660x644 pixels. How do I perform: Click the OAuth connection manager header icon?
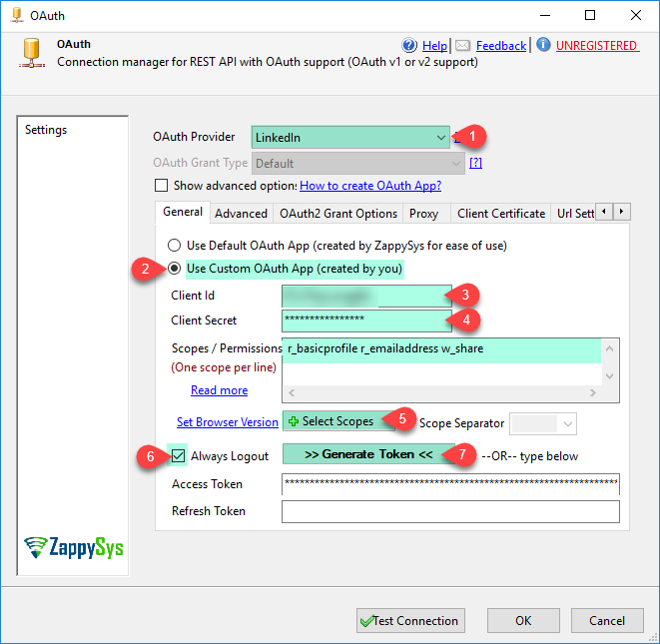[32, 53]
